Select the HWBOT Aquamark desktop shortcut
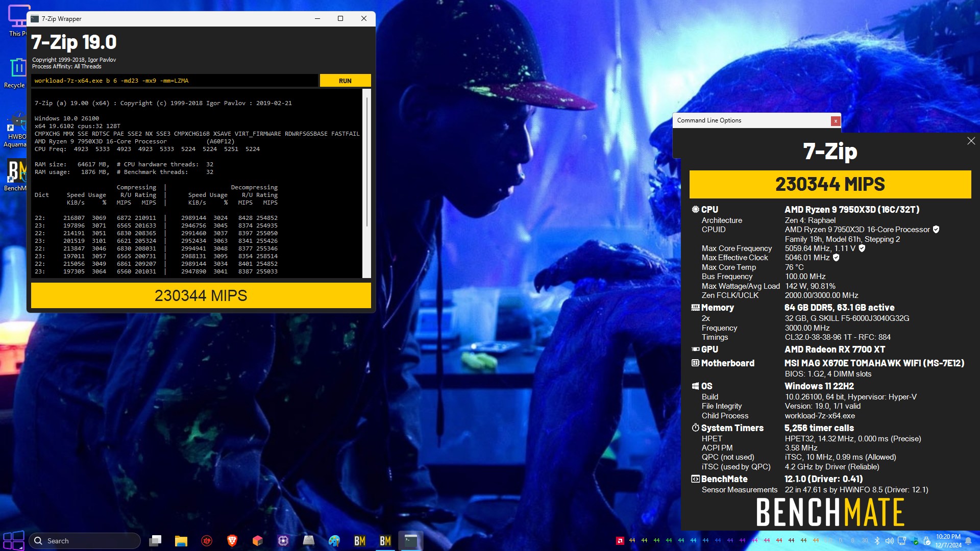 tap(16, 130)
